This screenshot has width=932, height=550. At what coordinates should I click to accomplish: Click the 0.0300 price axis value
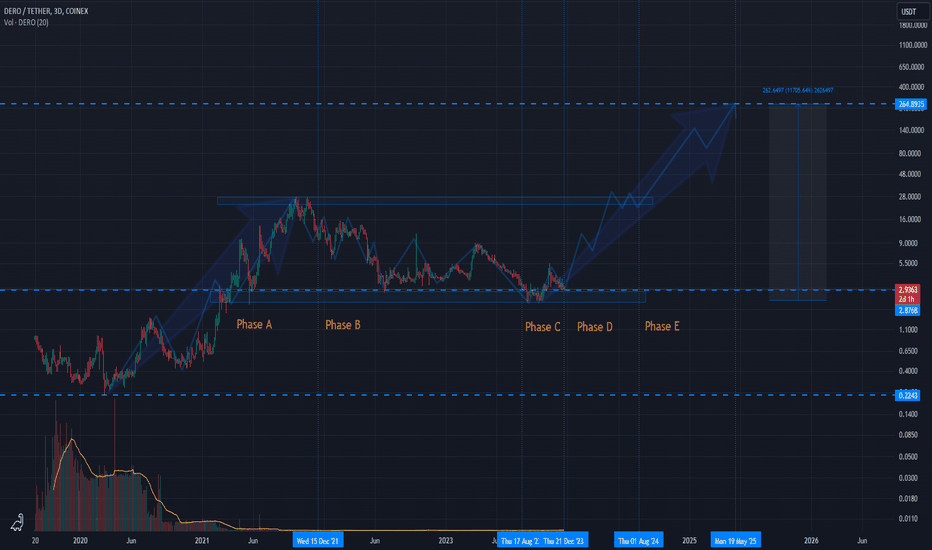pos(909,478)
